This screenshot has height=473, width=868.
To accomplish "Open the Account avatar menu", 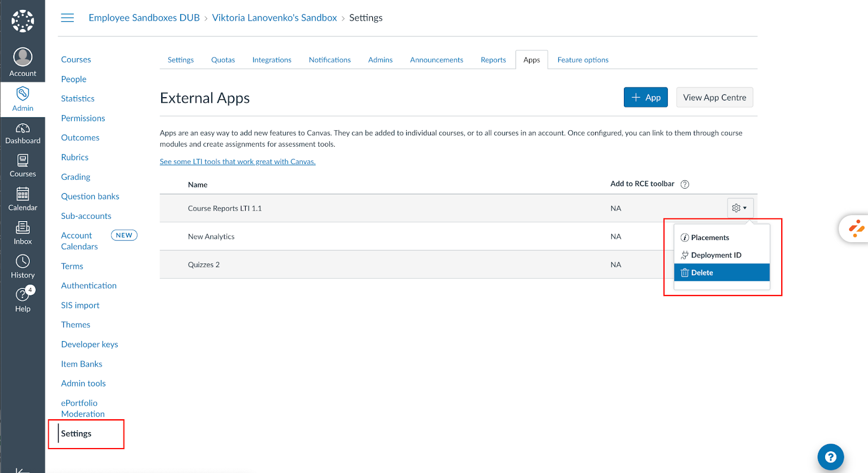I will 23,62.
